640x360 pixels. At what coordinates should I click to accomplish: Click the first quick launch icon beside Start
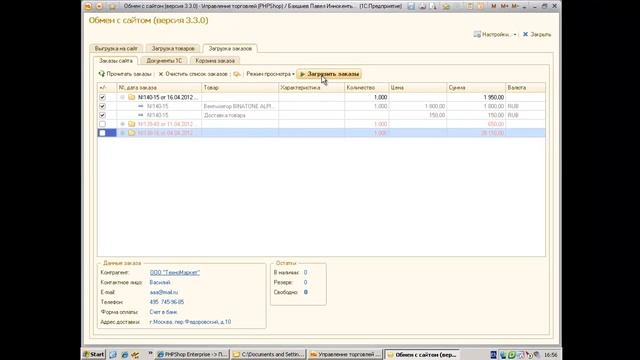coord(113,355)
